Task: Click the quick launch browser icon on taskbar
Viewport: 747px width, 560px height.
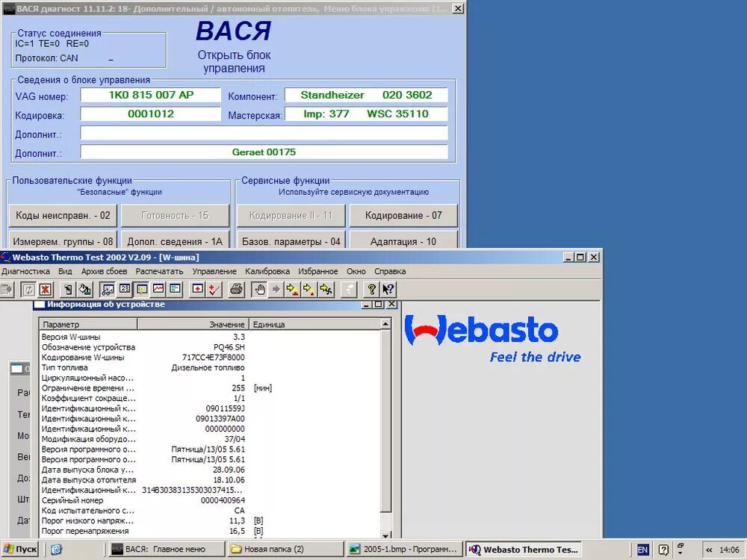Action: (x=56, y=550)
